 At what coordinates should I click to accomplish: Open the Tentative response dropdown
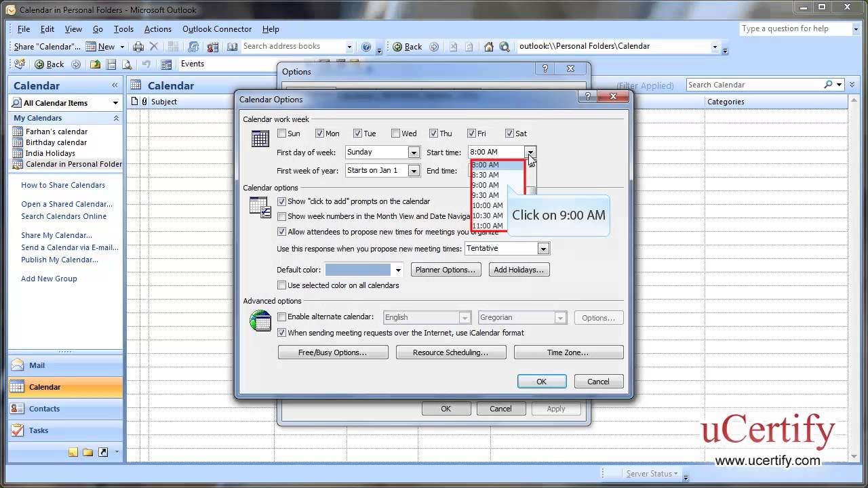[542, 249]
